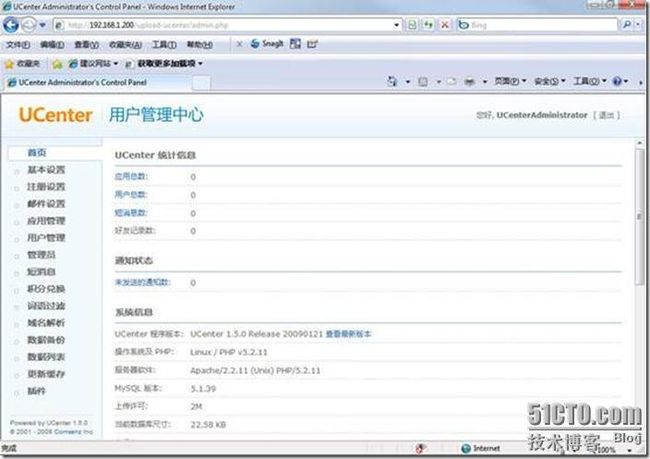Click the browser Forward arrow button
Image resolution: width=650 pixels, height=459 pixels.
(29, 25)
